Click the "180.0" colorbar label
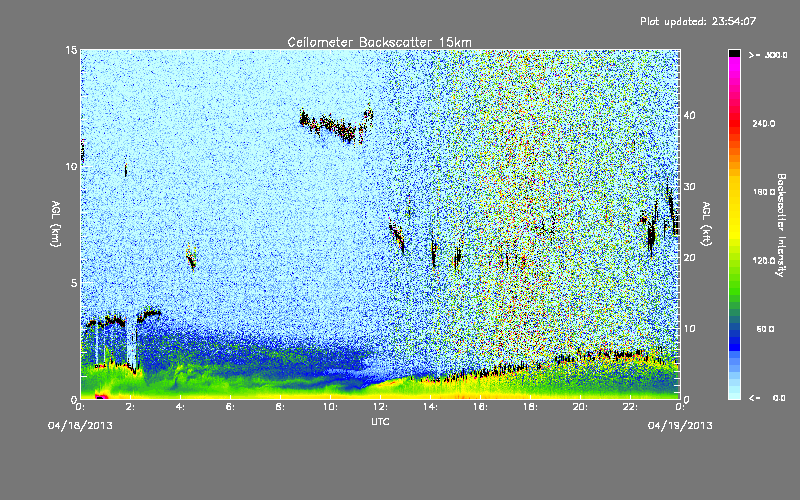 tap(764, 192)
